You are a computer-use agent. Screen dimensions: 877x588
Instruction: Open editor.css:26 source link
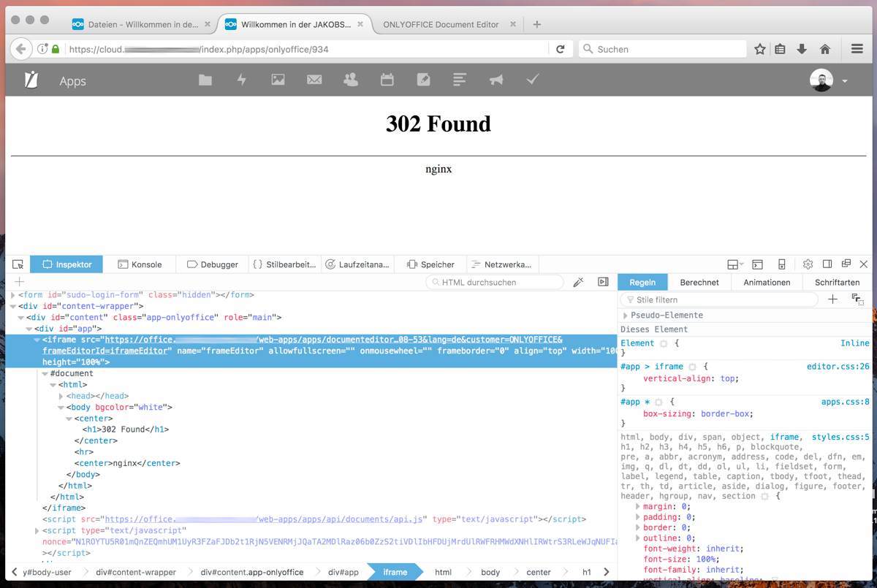tap(838, 367)
